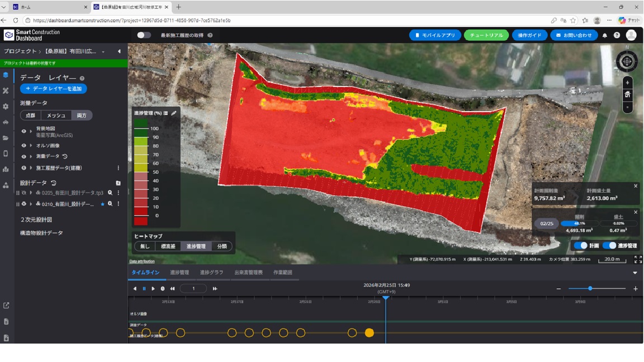Click the timeline playback speed field
Image resolution: width=644 pixels, height=362 pixels.
[x=193, y=288]
